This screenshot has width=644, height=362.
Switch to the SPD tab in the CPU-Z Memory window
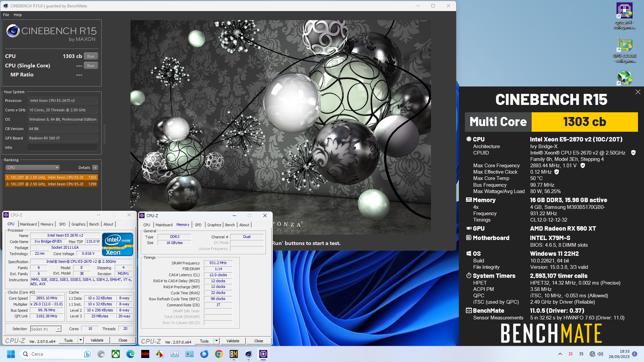coord(198,225)
